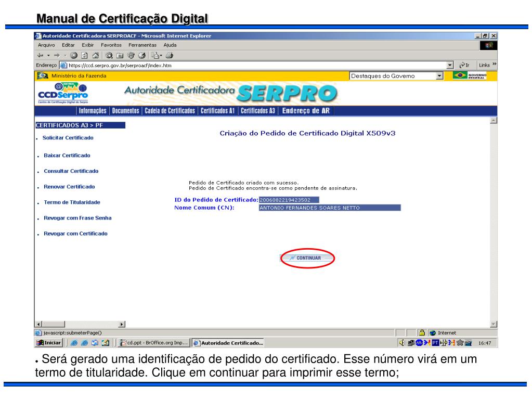532x399 pixels.
Task: Click the vertical scrollbar down arrow
Action: click(x=494, y=324)
